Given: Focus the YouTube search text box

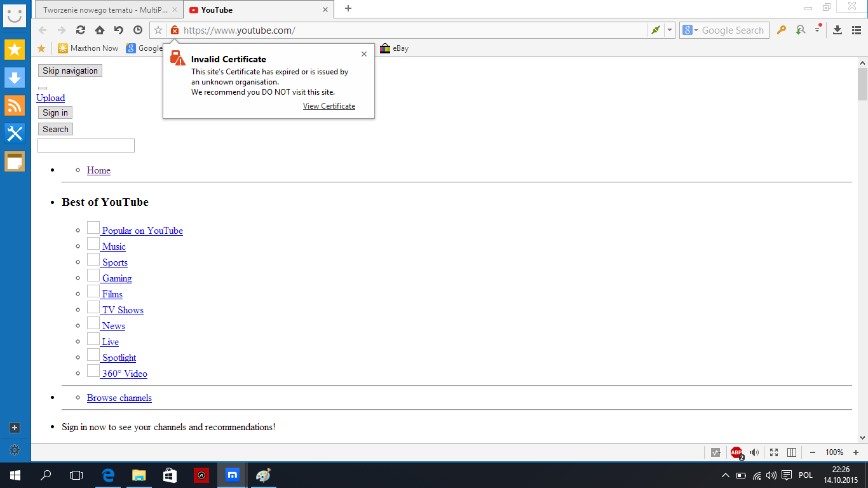Looking at the screenshot, I should click(86, 146).
